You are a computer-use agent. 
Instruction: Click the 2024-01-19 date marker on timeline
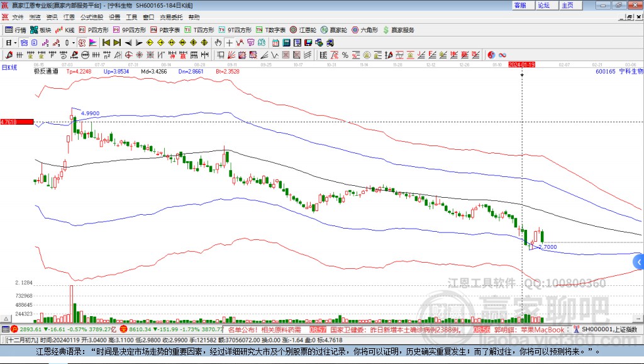pyautogui.click(x=521, y=64)
